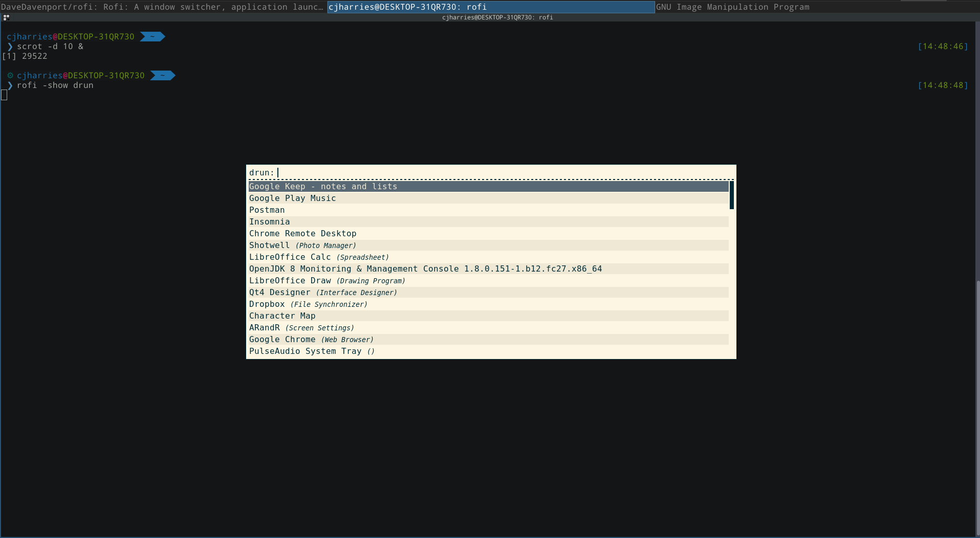The image size is (980, 538).
Task: Switch to GNU Image Manipulation Program tab
Action: [x=817, y=7]
